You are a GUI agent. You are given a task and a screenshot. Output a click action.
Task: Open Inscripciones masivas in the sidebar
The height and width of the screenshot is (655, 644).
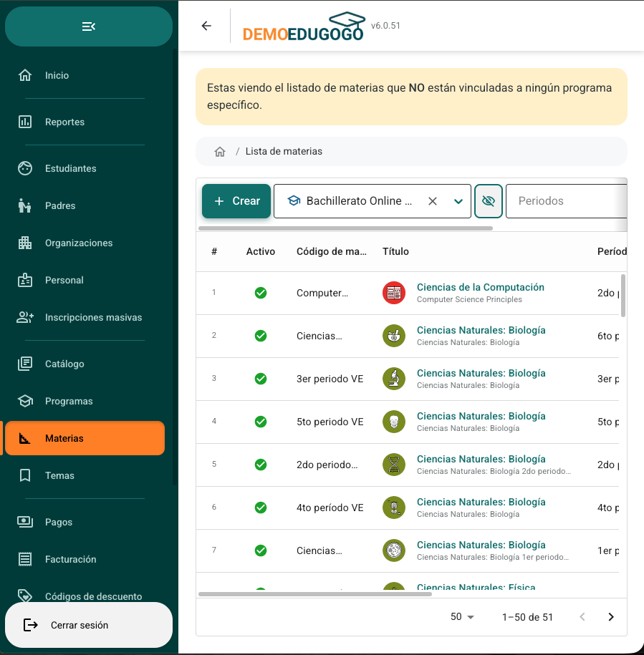click(85, 317)
